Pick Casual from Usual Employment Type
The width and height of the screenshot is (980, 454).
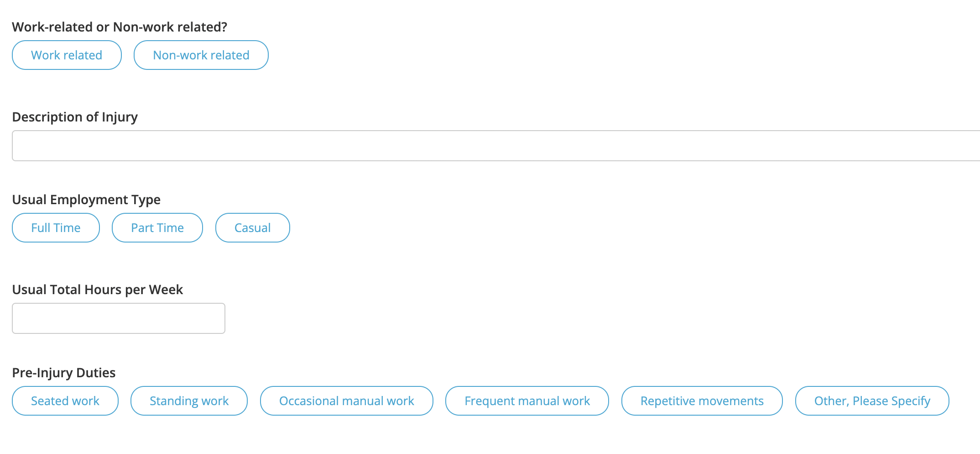[252, 227]
